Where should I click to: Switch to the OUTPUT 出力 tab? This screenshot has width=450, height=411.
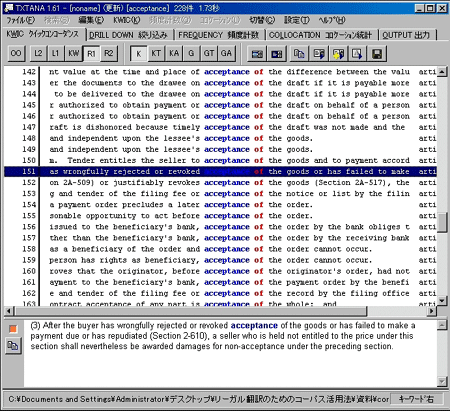click(407, 35)
